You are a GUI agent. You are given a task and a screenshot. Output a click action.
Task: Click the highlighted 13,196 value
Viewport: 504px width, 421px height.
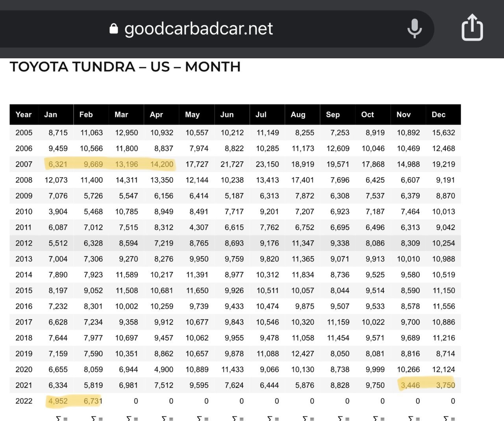tap(127, 164)
